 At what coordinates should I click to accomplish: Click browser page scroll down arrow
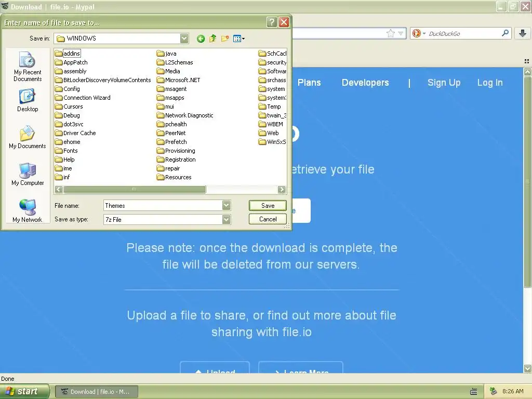[x=527, y=368]
